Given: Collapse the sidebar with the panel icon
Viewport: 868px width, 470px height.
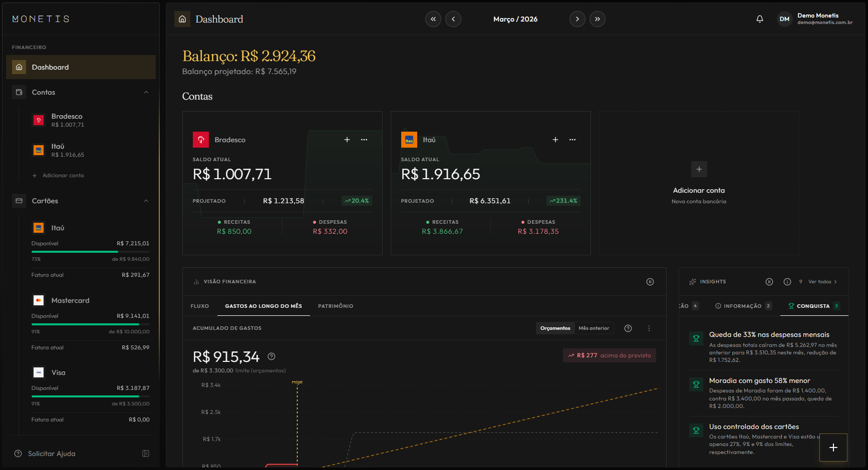Looking at the screenshot, I should coord(146,453).
